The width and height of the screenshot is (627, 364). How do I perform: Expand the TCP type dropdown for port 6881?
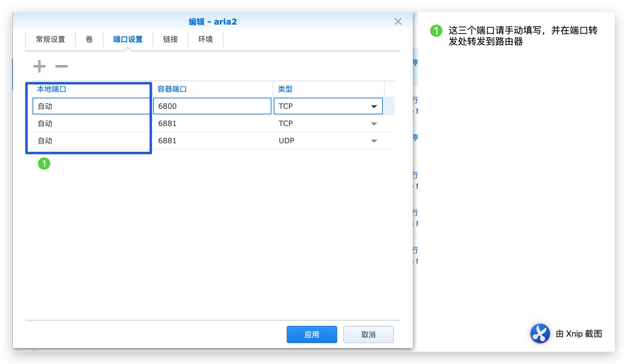[374, 124]
